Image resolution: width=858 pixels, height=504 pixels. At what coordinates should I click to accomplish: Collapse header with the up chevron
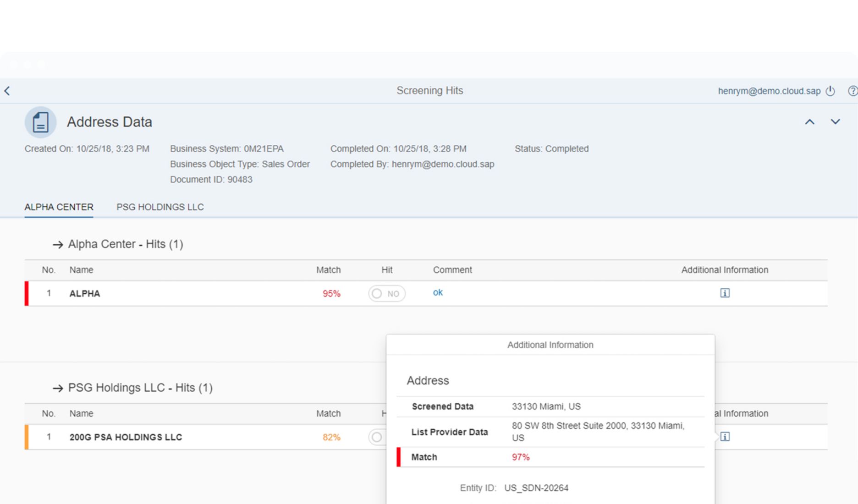[809, 122]
